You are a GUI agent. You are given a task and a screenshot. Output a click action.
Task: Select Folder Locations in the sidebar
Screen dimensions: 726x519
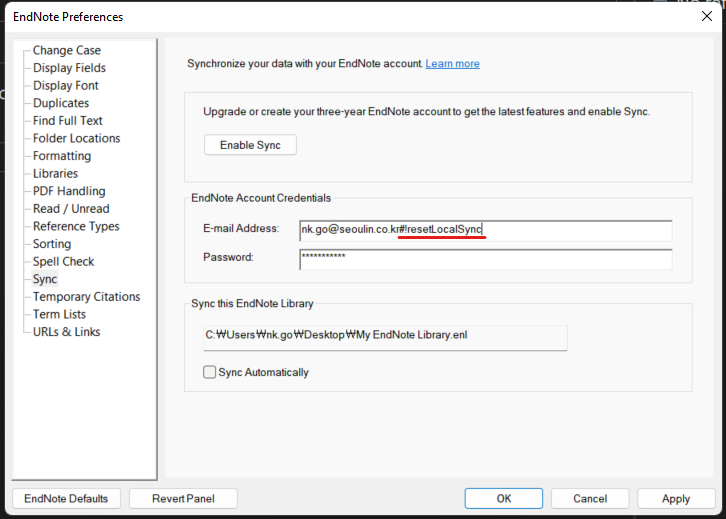tap(76, 138)
